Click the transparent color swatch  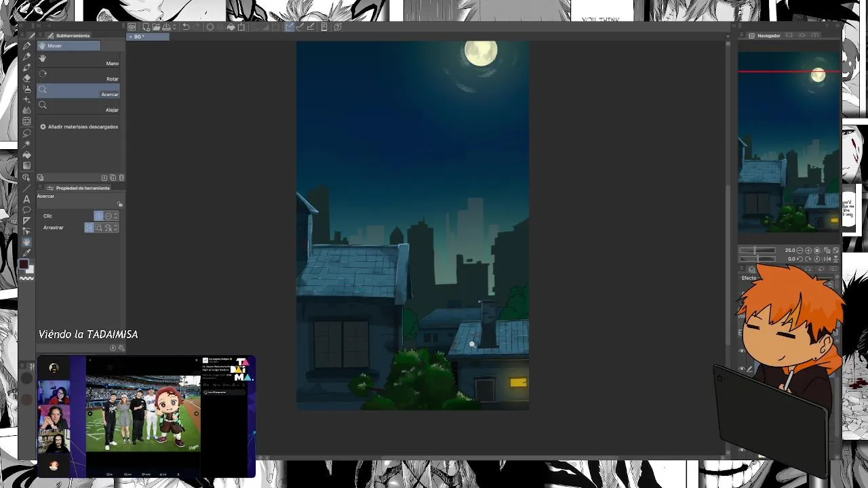pos(26,278)
